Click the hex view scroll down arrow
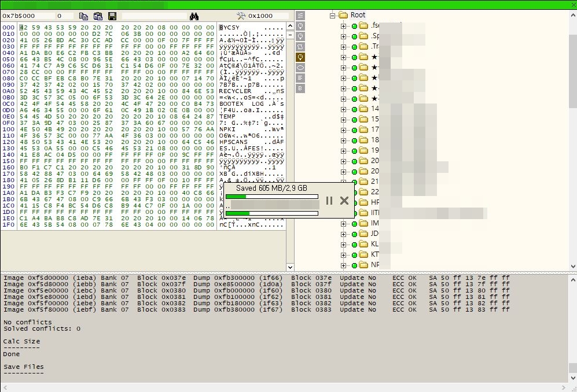This screenshot has width=577, height=392. (291, 267)
